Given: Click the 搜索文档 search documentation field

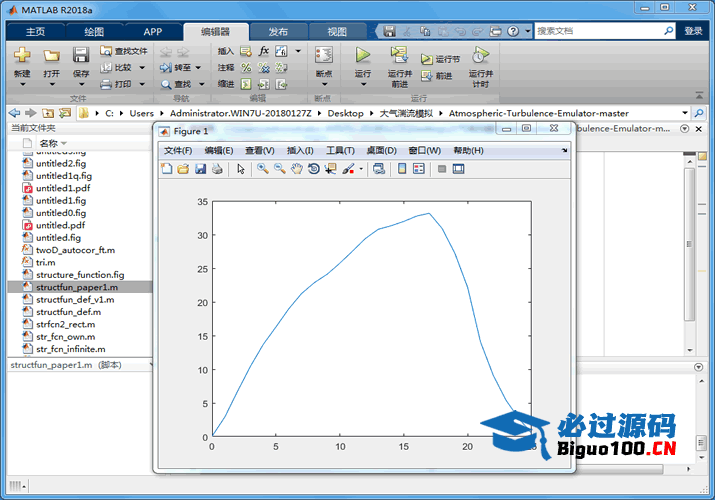Looking at the screenshot, I should 598,31.
